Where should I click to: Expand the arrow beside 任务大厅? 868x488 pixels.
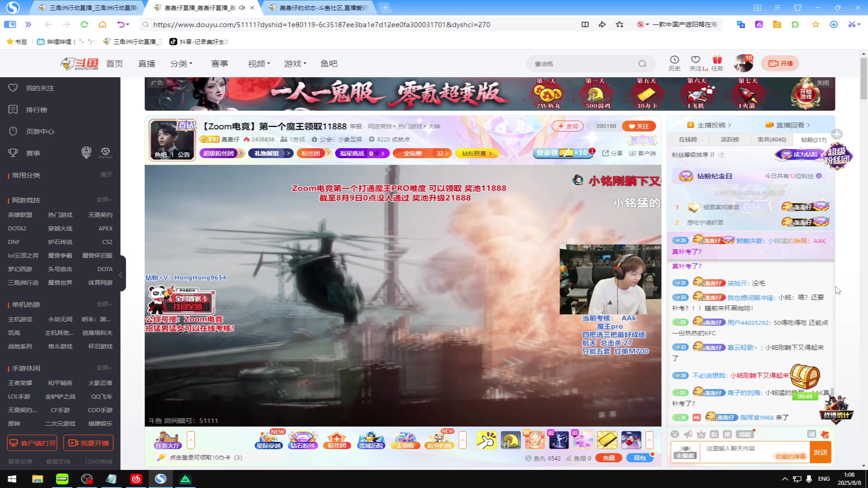pos(191,440)
